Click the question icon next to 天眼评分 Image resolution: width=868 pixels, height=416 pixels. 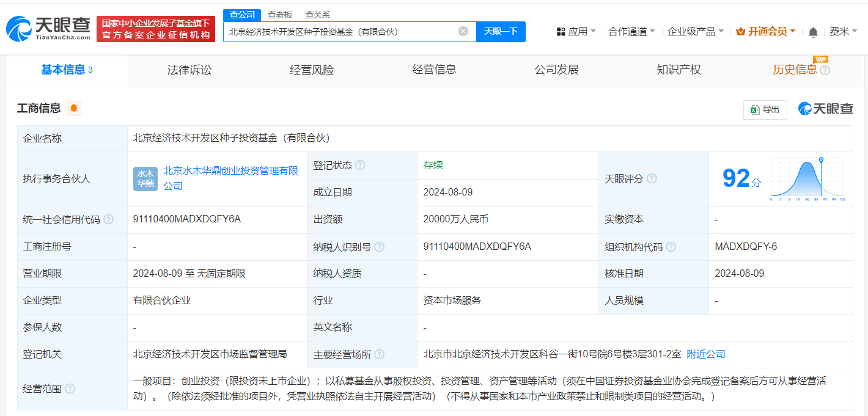point(652,178)
